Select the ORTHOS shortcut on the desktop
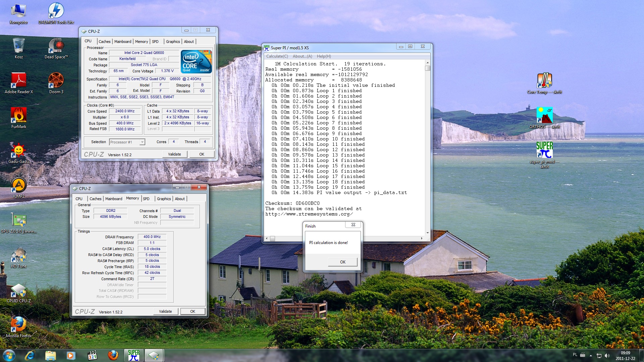The height and width of the screenshot is (362, 644). pyautogui.click(x=544, y=118)
